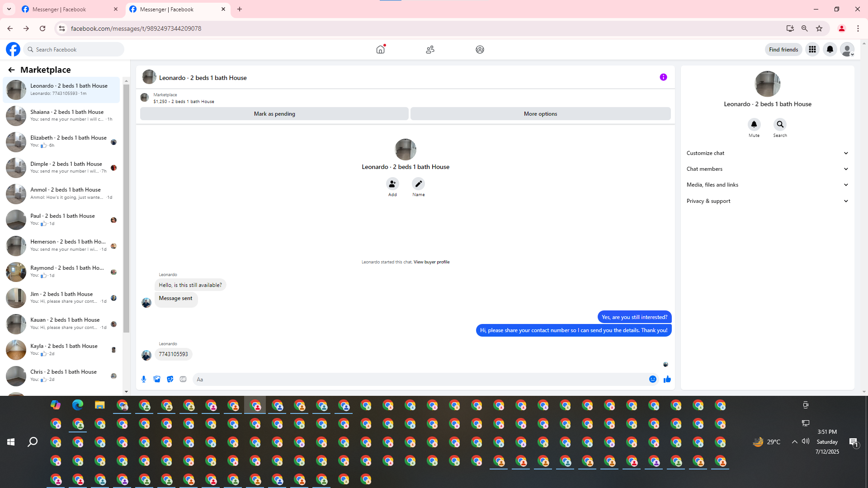This screenshot has width=868, height=488.
Task: Click the voice clip microphone icon
Action: tap(144, 379)
